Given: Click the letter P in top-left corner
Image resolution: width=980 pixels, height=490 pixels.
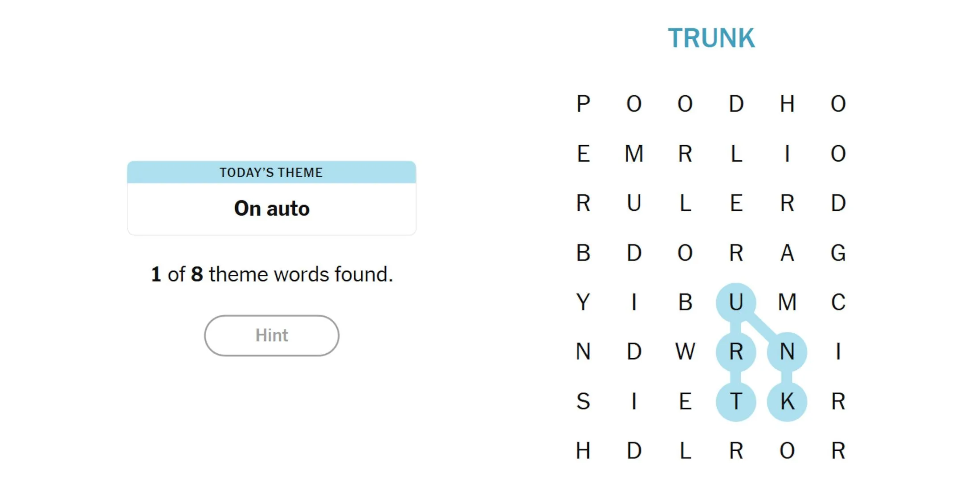Looking at the screenshot, I should (x=581, y=103).
